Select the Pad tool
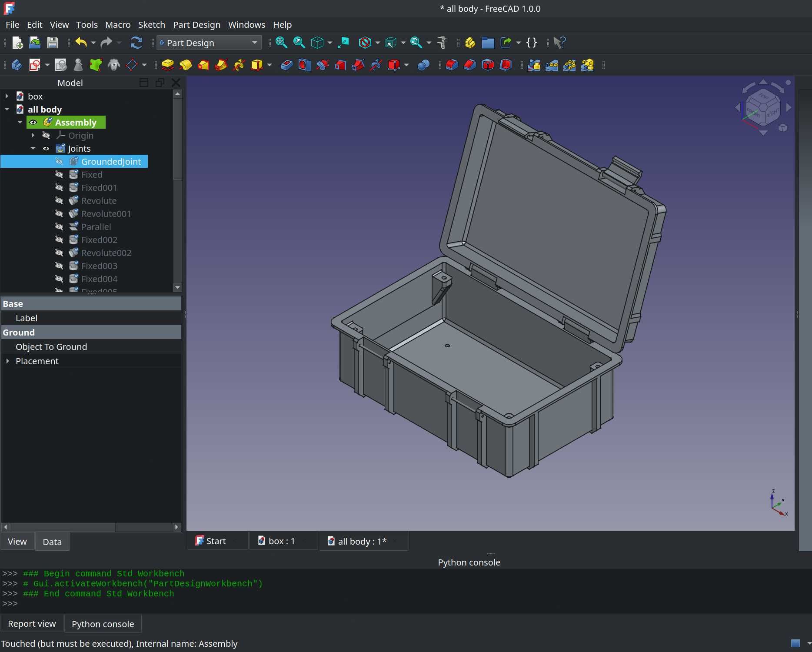This screenshot has height=652, width=812. [x=168, y=65]
